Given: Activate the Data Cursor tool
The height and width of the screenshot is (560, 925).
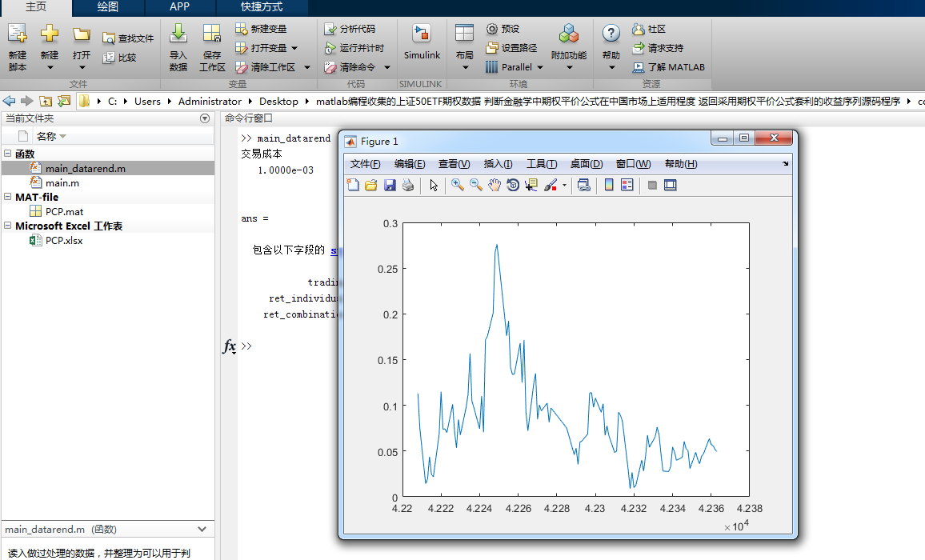Looking at the screenshot, I should tap(531, 186).
